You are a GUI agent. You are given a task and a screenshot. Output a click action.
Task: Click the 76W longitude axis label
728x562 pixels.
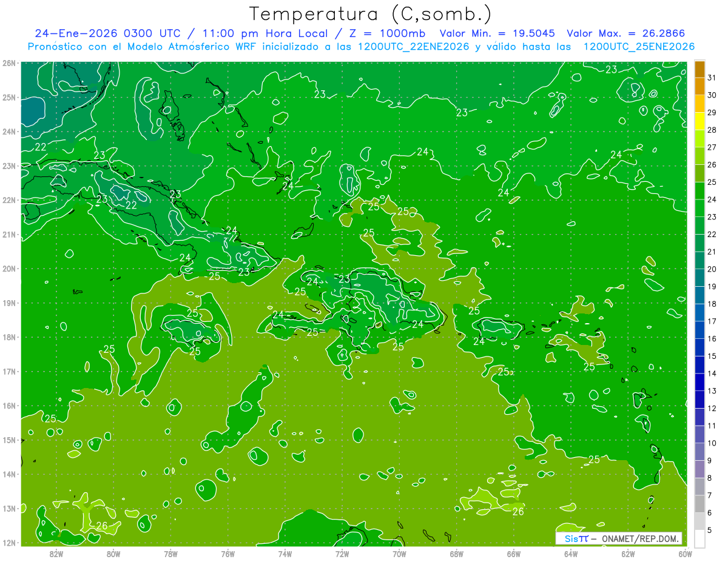pyautogui.click(x=227, y=553)
